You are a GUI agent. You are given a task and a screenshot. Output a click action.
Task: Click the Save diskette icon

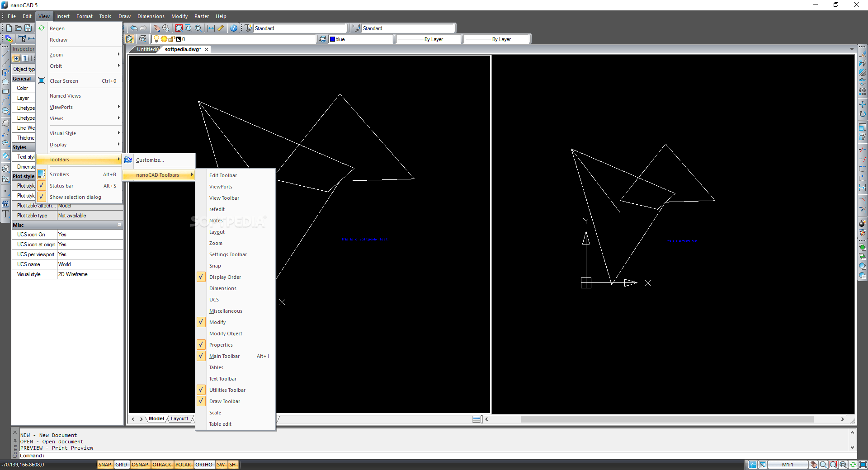(x=28, y=28)
